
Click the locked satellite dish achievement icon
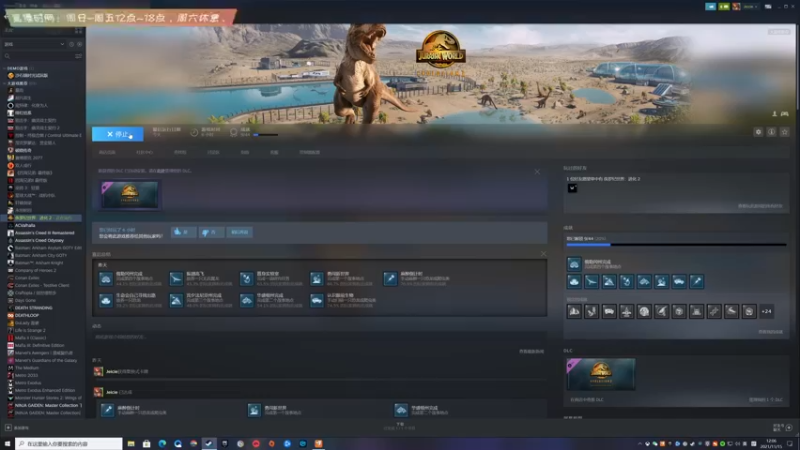[x=661, y=311]
